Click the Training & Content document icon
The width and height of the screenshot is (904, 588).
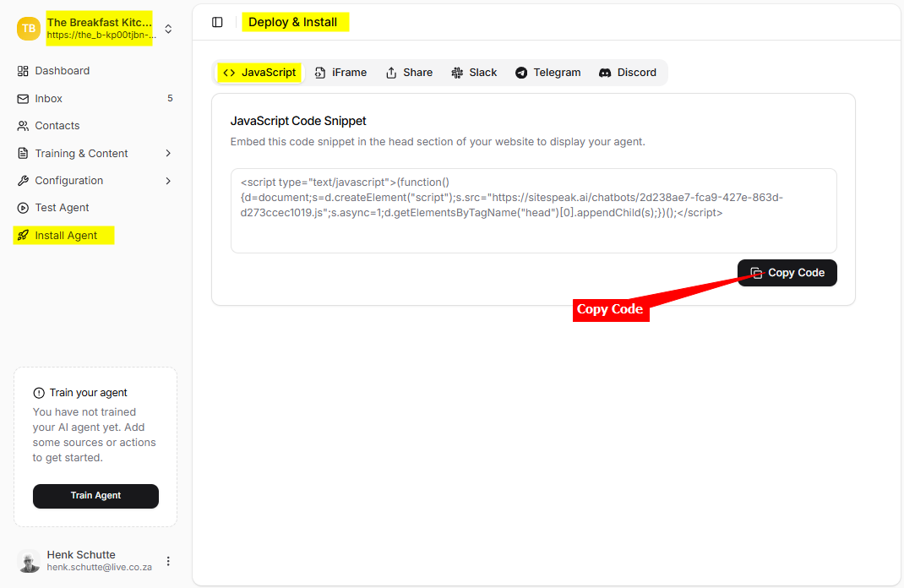tap(23, 154)
